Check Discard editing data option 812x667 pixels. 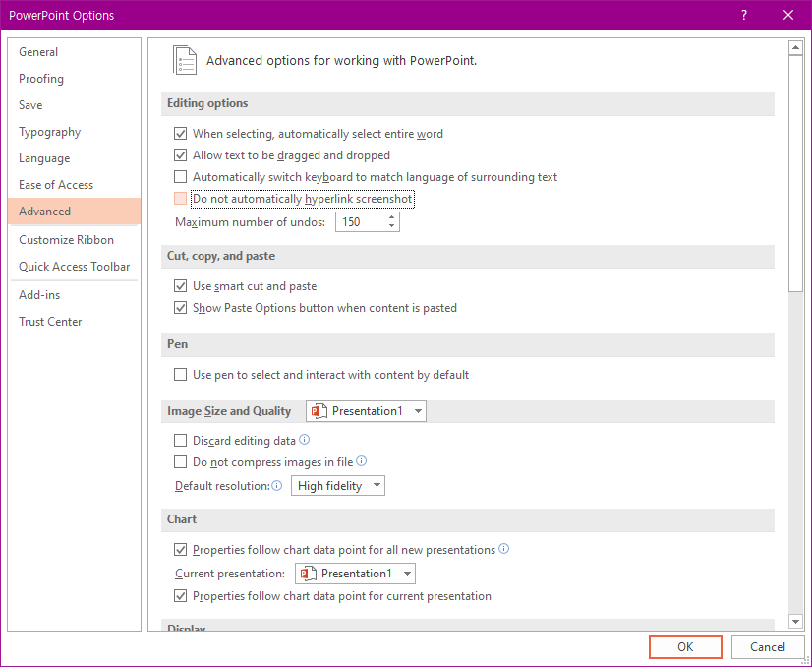pos(180,441)
